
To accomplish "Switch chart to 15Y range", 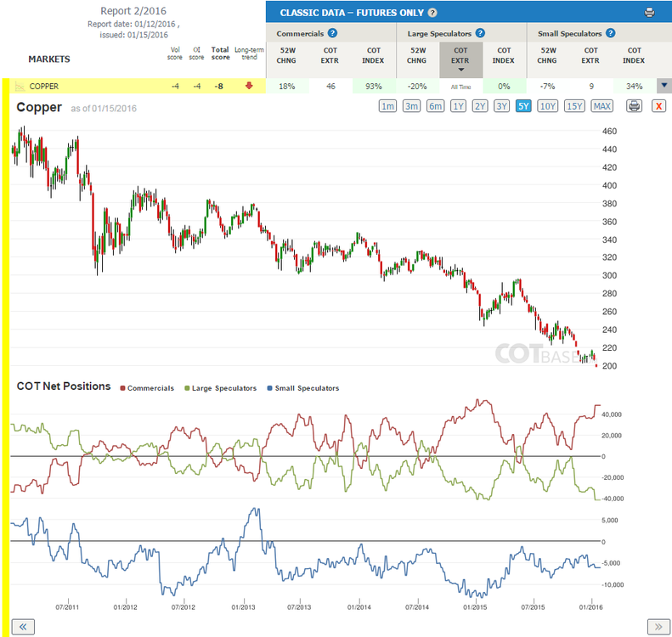I will coord(574,106).
